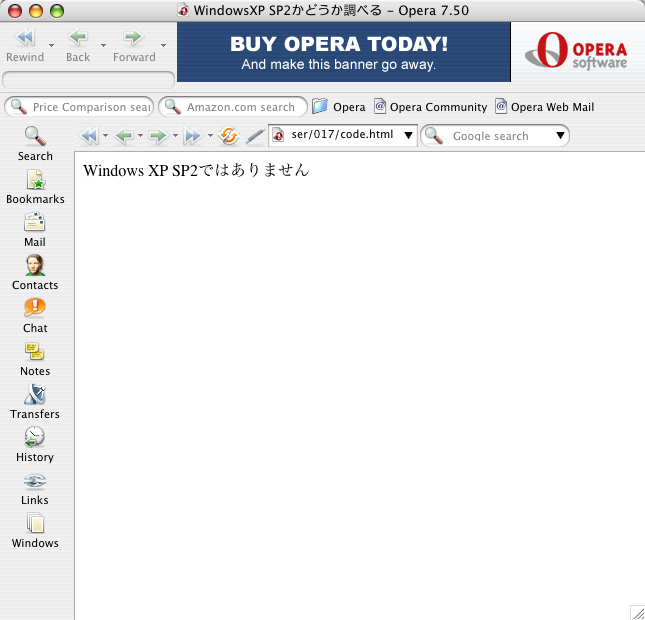Open the Contacts panel
645x620 pixels.
pos(35,273)
